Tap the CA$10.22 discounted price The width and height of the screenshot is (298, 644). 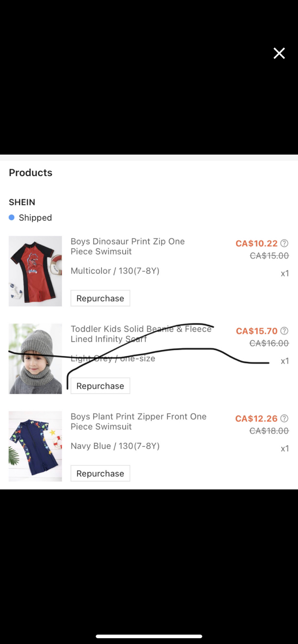(x=256, y=243)
